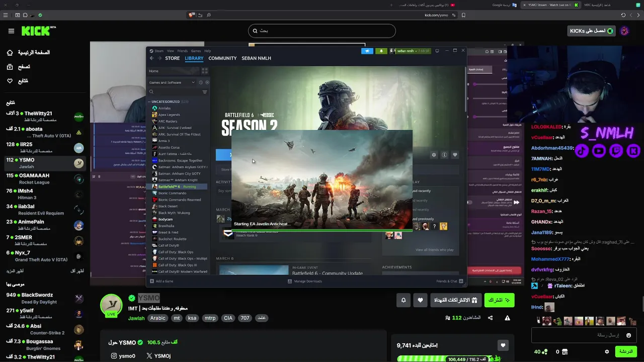The height and width of the screenshot is (362, 644).
Task: Open the ysmo0 Instagram link
Action: tap(123, 356)
